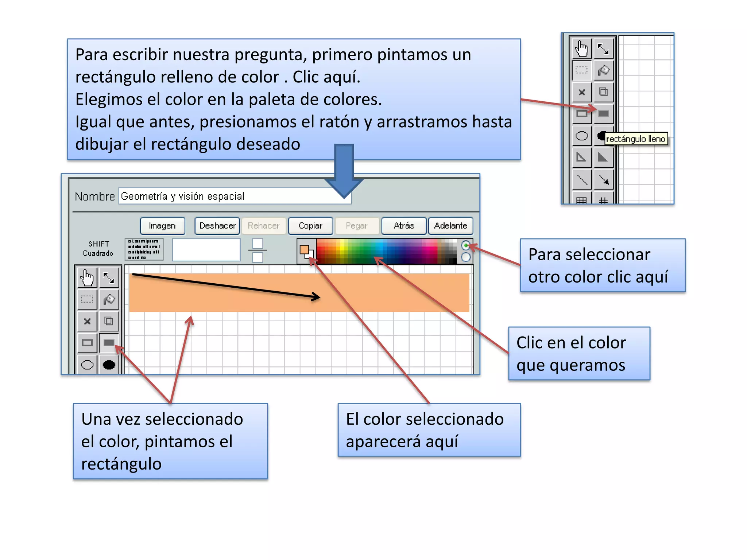Select filled rectangle tool in top-right toolbar image
Screen dimensions: 747x560
pos(603,114)
